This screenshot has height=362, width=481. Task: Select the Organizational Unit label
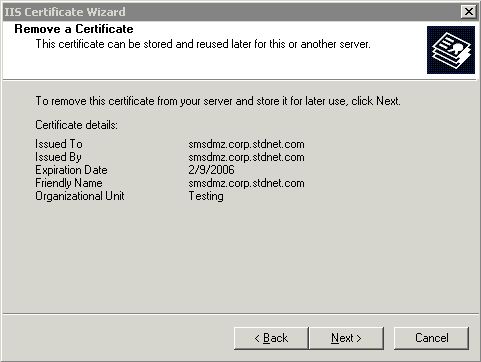[80, 196]
